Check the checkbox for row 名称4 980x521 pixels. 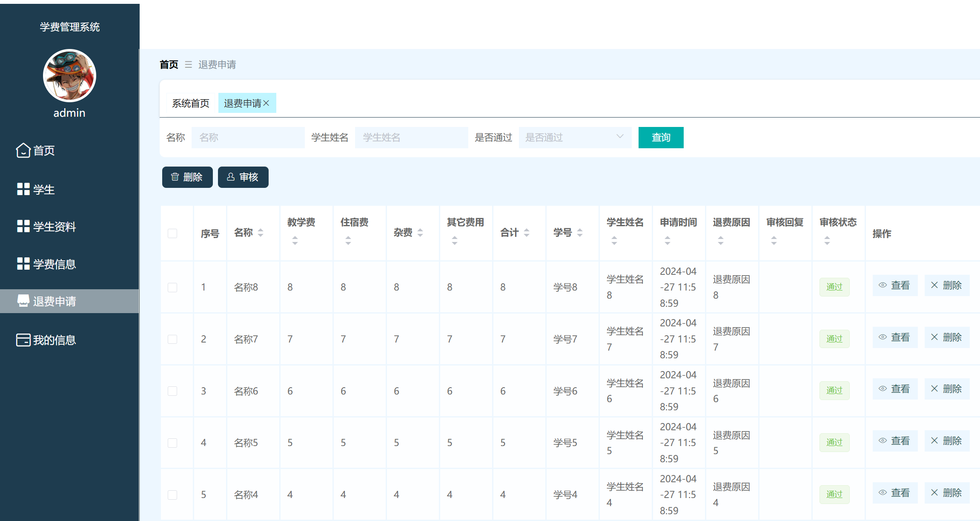[x=172, y=495]
